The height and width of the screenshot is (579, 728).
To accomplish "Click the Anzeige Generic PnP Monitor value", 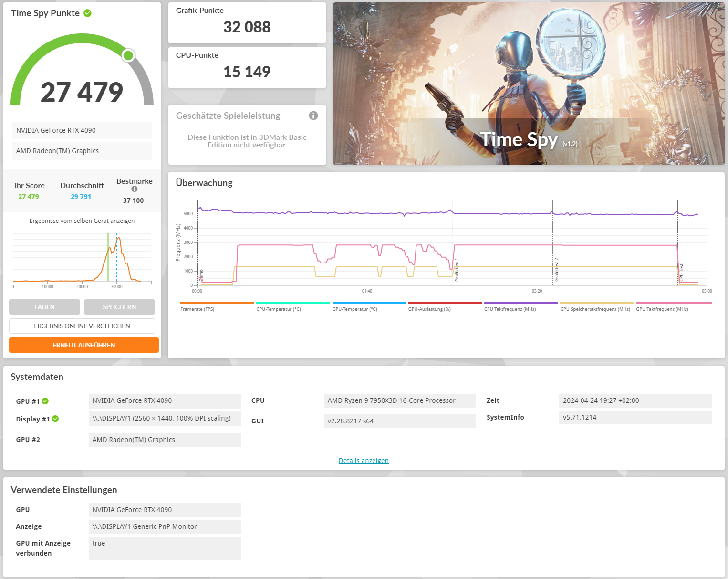I will click(x=165, y=526).
